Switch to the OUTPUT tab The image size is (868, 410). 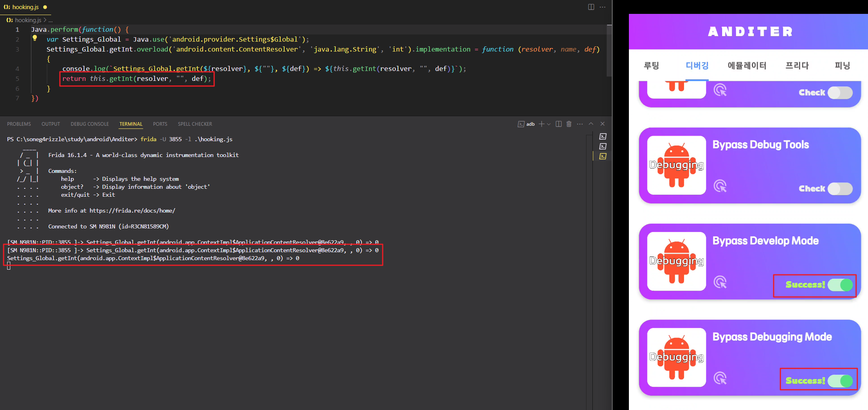click(51, 124)
